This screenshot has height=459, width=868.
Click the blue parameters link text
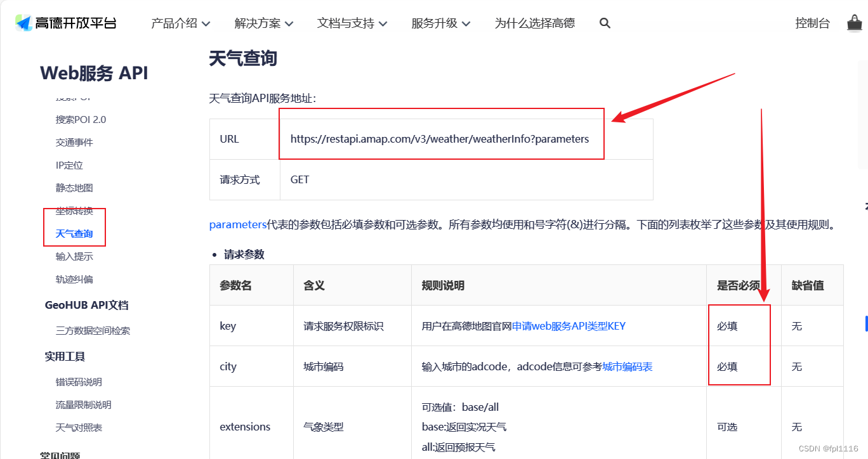click(x=238, y=224)
